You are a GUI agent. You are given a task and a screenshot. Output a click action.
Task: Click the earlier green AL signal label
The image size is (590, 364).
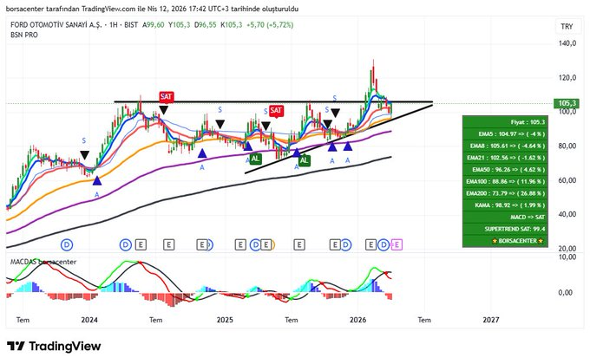tap(255, 159)
